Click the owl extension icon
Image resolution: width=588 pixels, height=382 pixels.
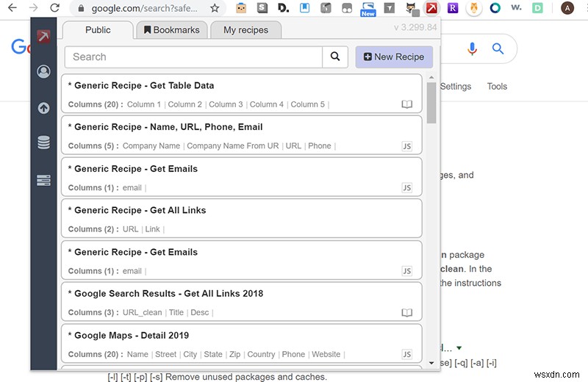coord(474,8)
